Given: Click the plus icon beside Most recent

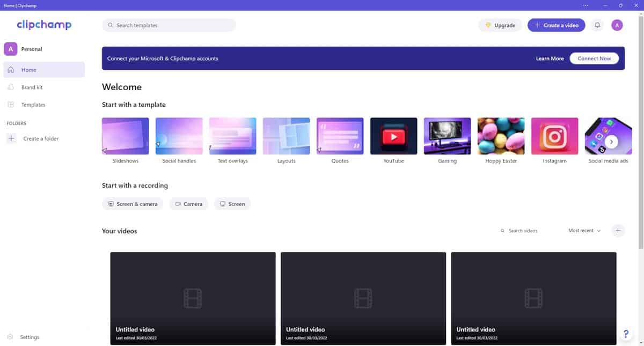Looking at the screenshot, I should click(618, 231).
